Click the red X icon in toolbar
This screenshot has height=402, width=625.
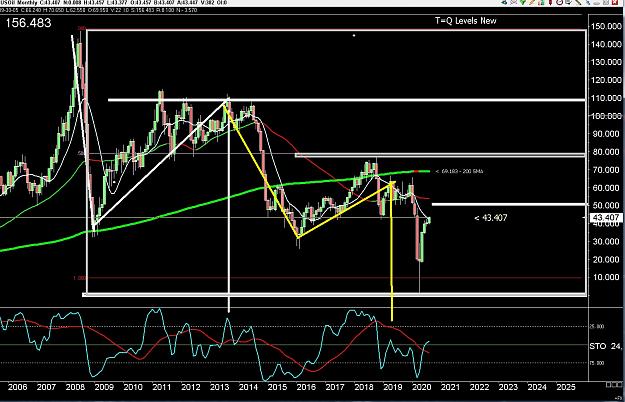615,2
